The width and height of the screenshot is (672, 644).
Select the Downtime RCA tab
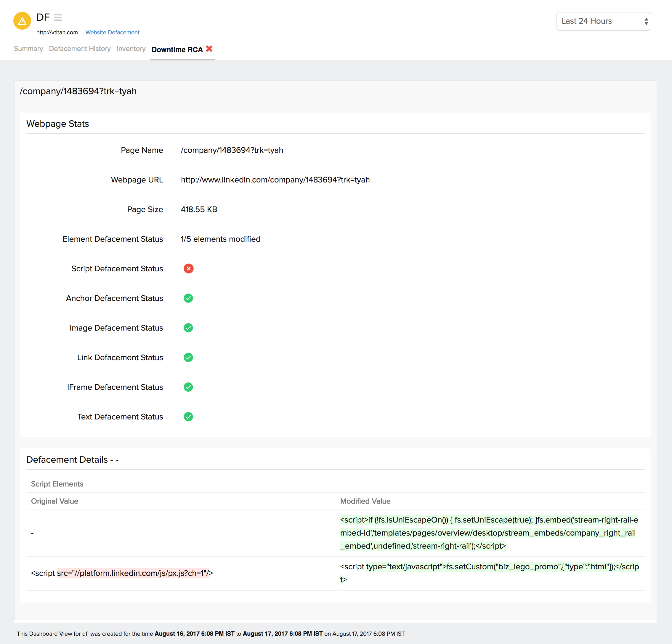pyautogui.click(x=177, y=49)
